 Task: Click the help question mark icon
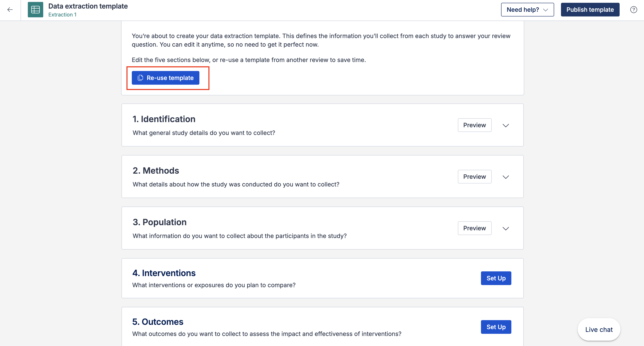tap(633, 10)
